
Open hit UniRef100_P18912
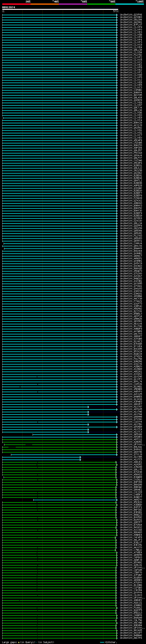click(131, 608)
